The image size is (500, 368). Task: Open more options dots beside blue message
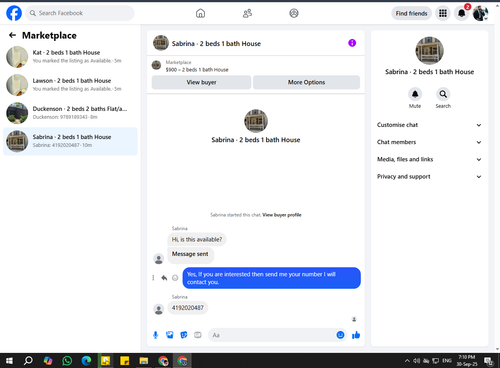pyautogui.click(x=153, y=278)
